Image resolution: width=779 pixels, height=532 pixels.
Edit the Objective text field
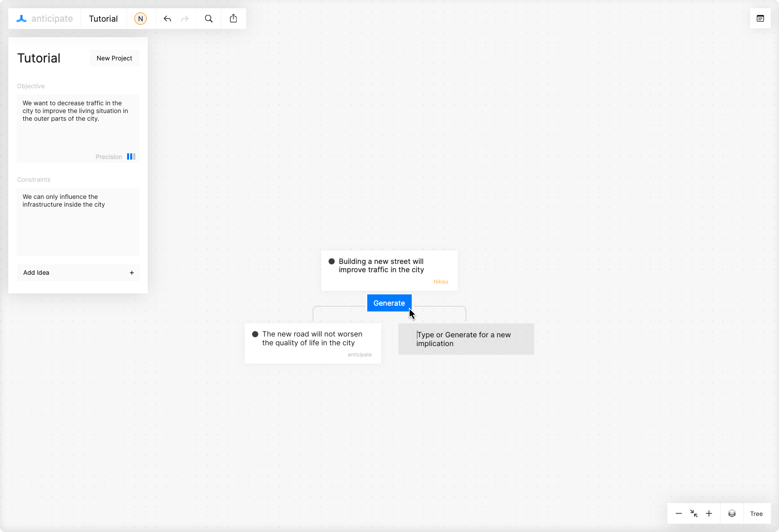78,128
